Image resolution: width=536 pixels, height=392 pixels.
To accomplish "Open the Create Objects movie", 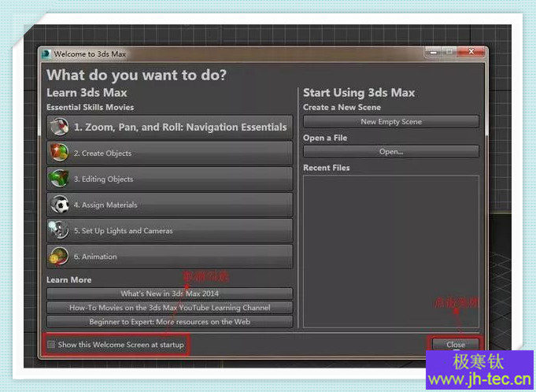I will click(169, 153).
